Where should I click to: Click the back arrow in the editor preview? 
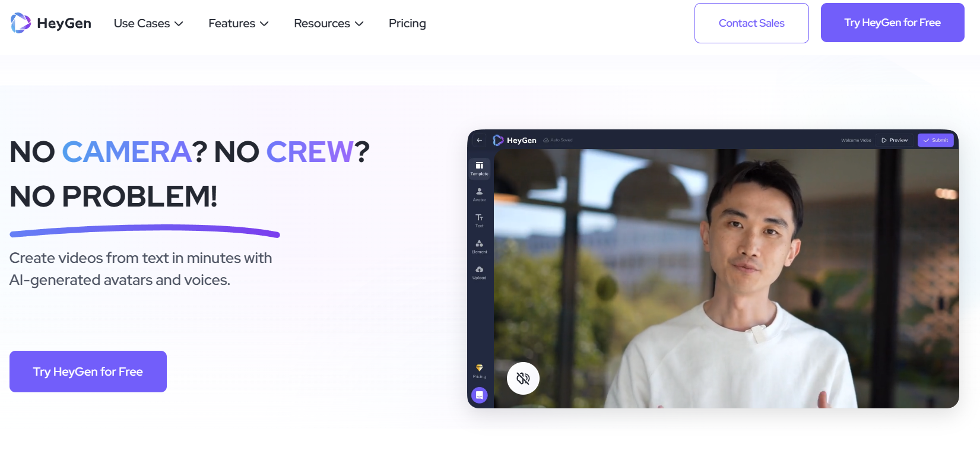click(x=480, y=140)
